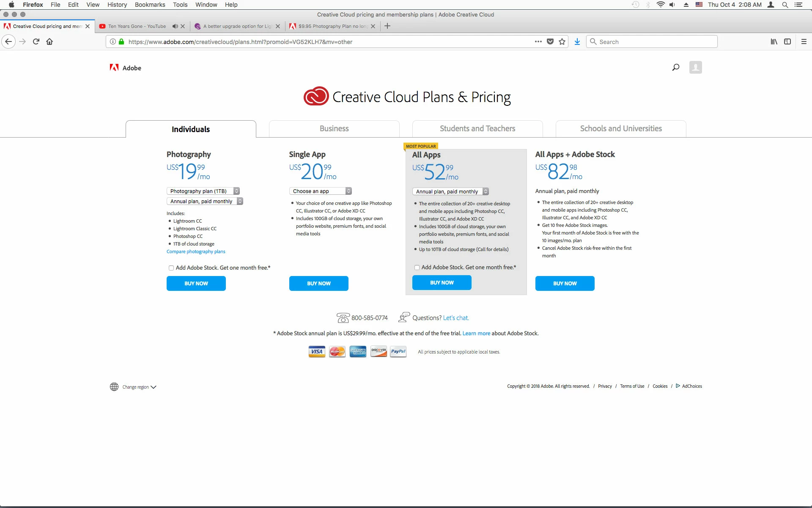Bookmark this page with star icon
This screenshot has width=812, height=508.
pos(562,41)
